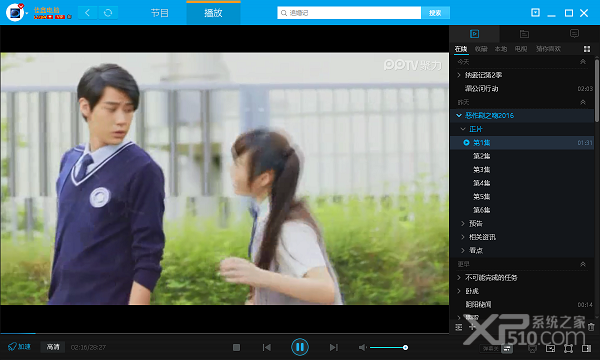This screenshot has height=360, width=600.
Task: Open the comments speech-bubble panel tab
Action: pos(574,34)
